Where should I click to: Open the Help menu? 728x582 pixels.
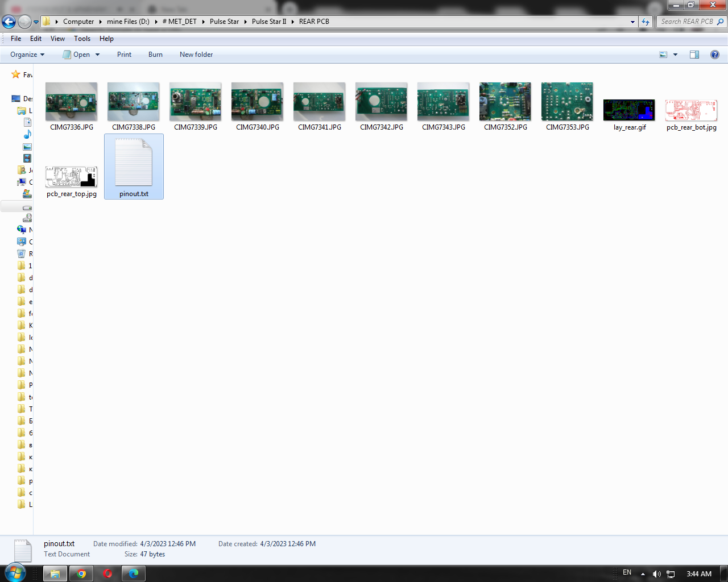106,39
